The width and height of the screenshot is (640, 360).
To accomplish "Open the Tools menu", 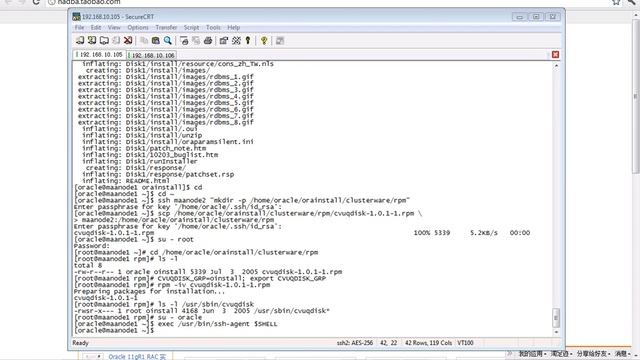I will pyautogui.click(x=213, y=27).
